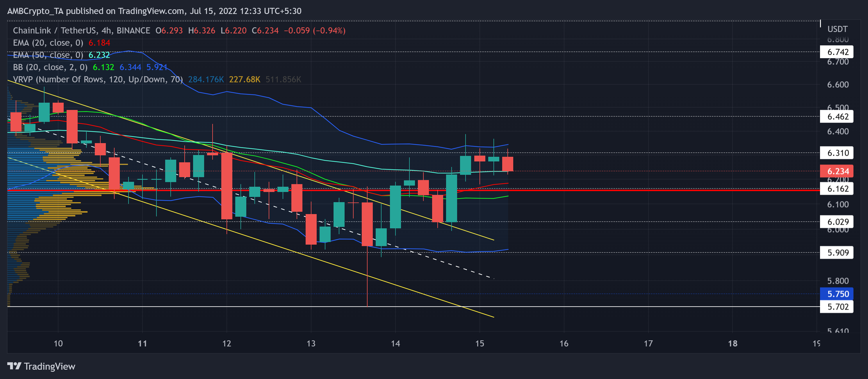Select the BB (20, close, 2, 0) indicator

[50, 67]
